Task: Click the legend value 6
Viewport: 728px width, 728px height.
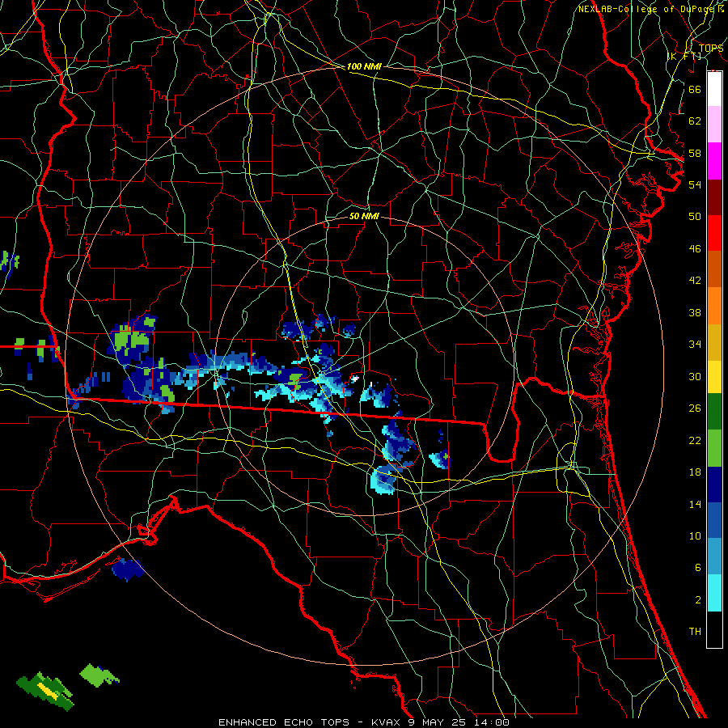Action: pyautogui.click(x=697, y=568)
